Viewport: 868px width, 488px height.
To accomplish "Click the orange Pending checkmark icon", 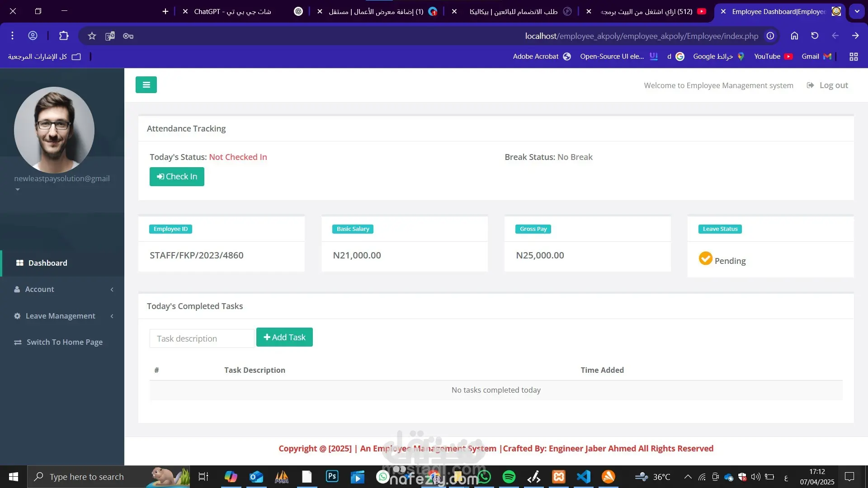I will pos(705,258).
